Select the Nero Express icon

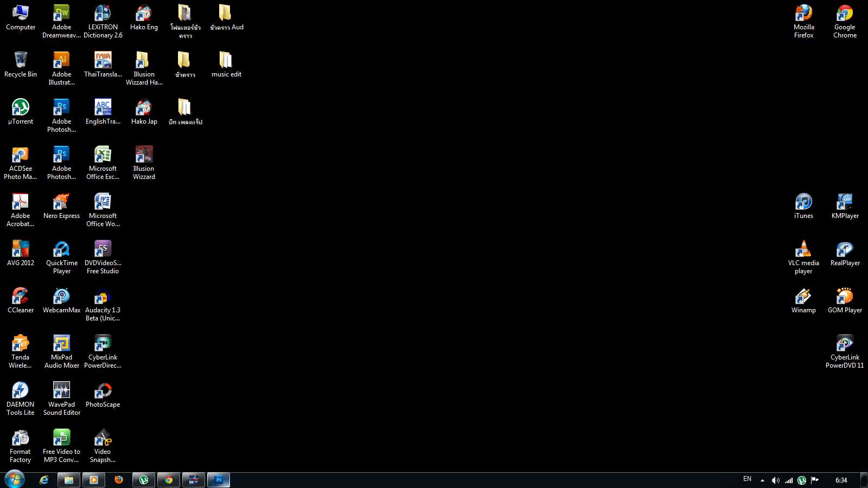[62, 206]
